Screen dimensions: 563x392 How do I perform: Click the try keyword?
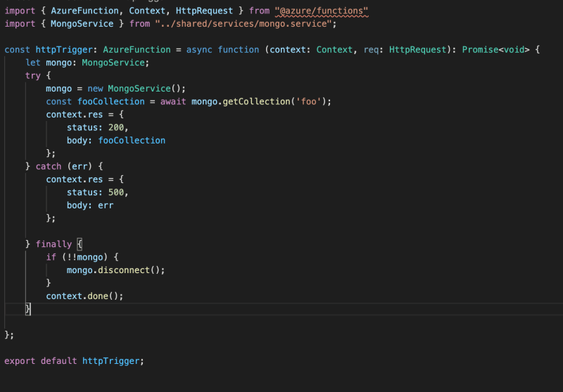click(x=32, y=76)
